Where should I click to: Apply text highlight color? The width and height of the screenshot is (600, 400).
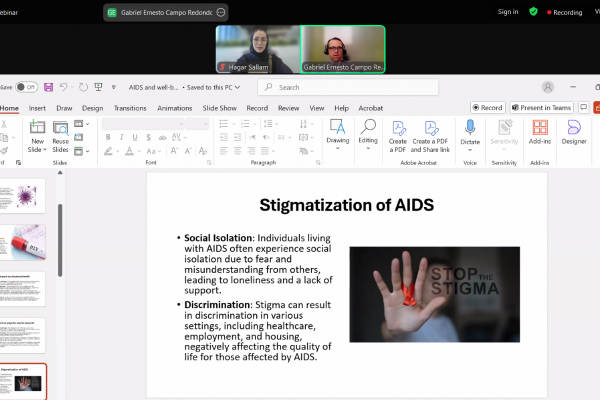coord(108,151)
